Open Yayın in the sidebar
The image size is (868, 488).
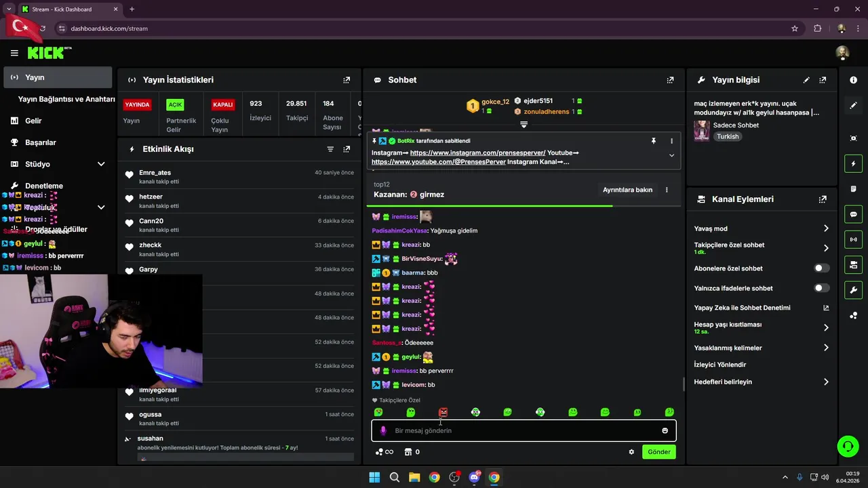58,77
